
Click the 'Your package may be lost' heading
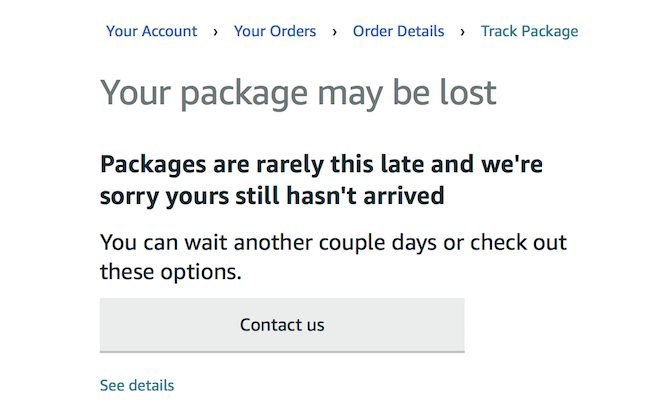point(298,93)
